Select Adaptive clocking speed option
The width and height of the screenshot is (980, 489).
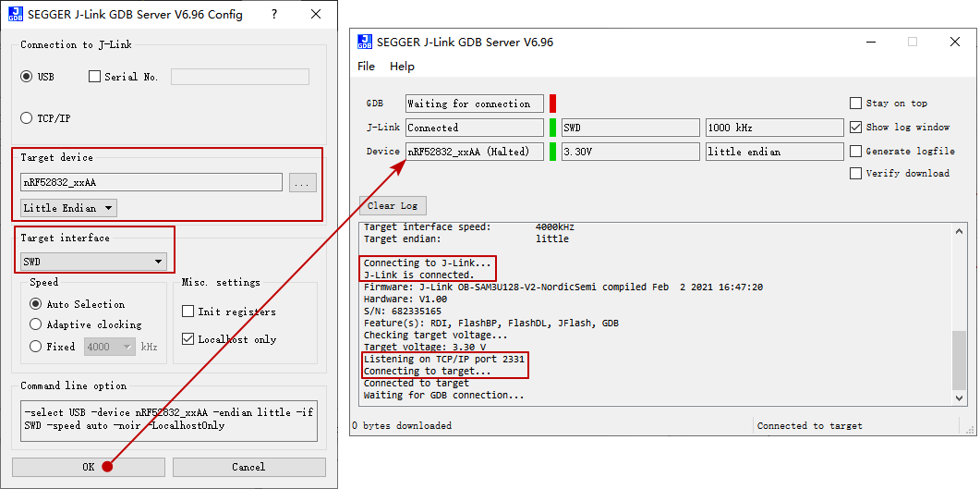click(36, 325)
